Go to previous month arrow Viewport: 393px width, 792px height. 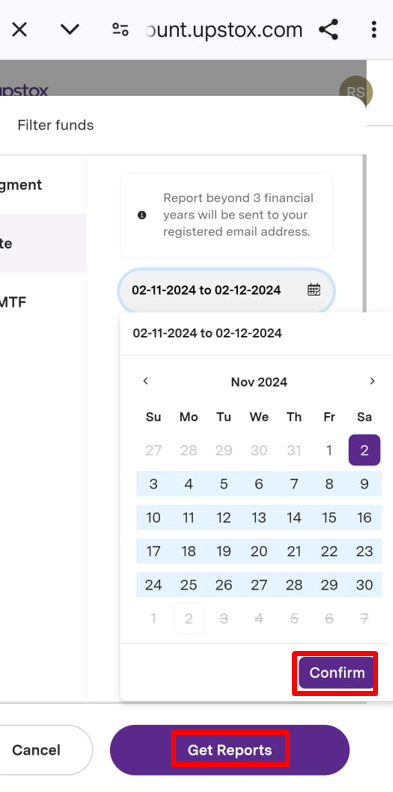(x=145, y=381)
